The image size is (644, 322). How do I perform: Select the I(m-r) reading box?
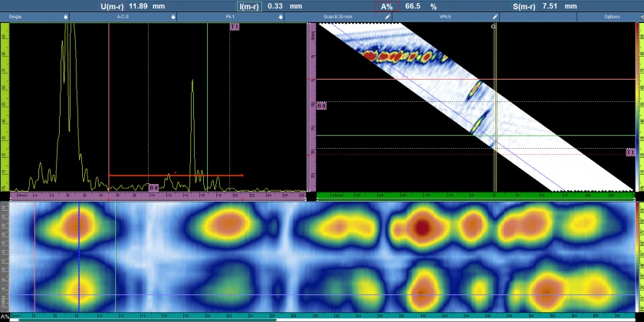250,5
